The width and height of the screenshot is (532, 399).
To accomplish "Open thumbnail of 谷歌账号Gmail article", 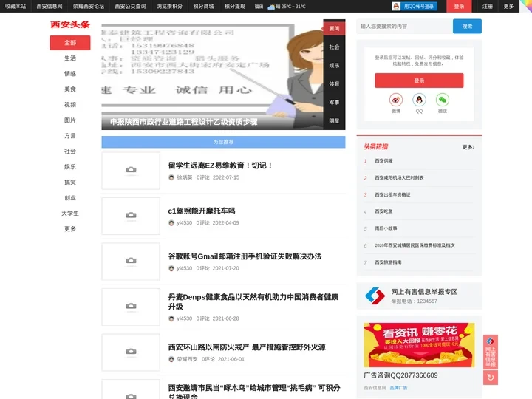I will click(131, 262).
